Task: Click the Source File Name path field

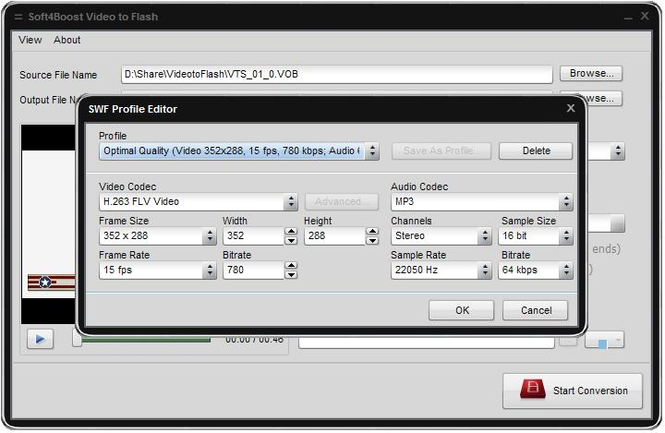Action: point(336,75)
